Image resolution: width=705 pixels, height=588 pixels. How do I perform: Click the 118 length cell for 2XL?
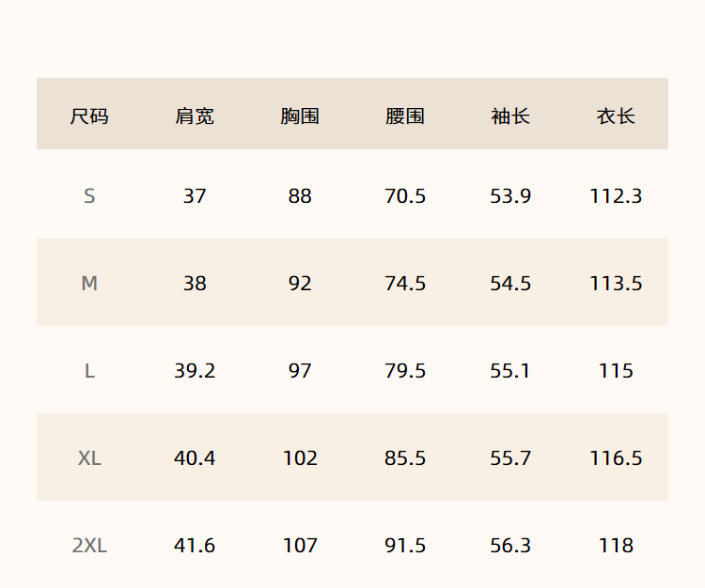pos(616,546)
